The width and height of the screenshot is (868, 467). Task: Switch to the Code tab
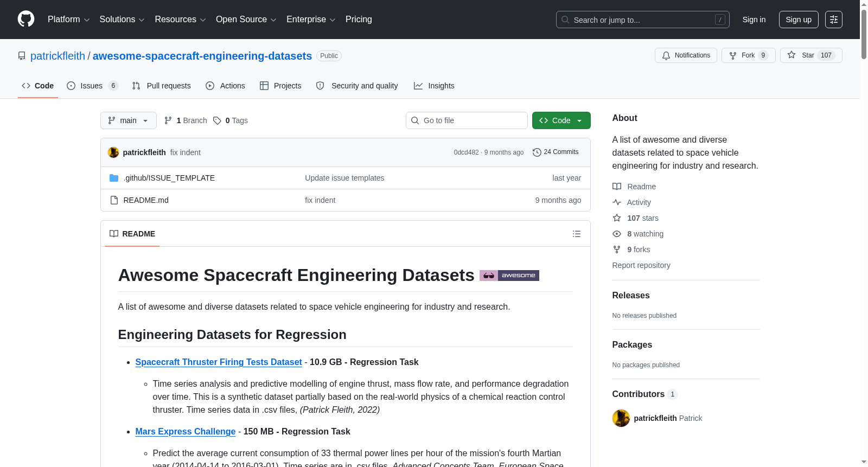click(x=38, y=86)
